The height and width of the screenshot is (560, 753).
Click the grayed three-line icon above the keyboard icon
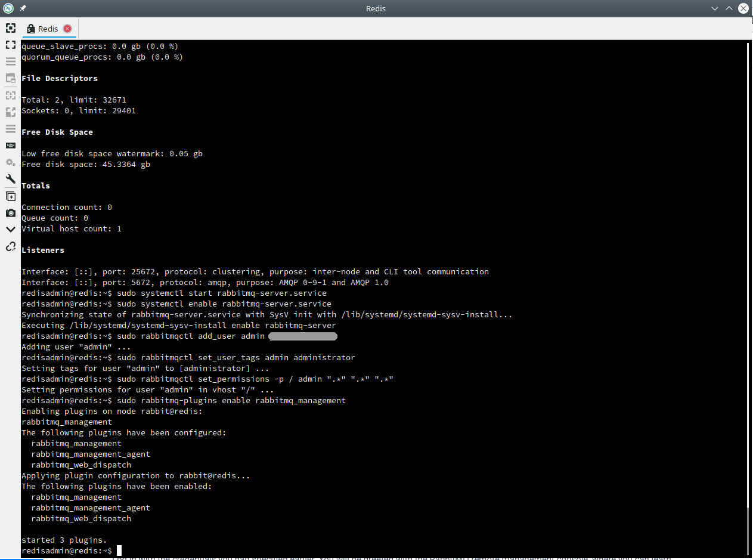pyautogui.click(x=10, y=129)
